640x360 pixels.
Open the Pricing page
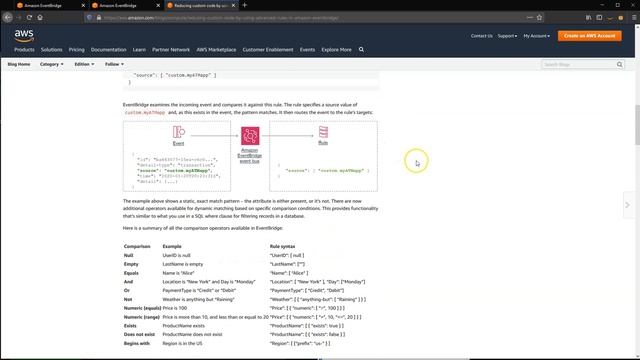click(x=76, y=49)
